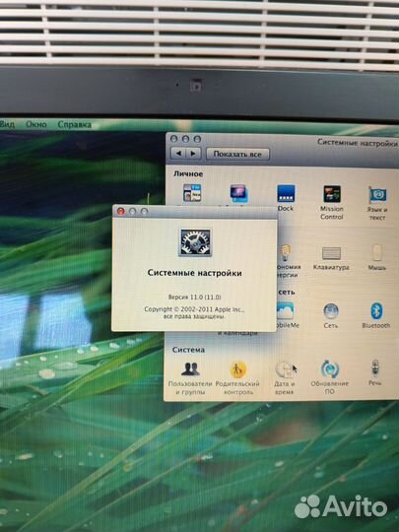399x532 pixels.
Task: Click the back arrow in the toolbar
Action: point(178,154)
